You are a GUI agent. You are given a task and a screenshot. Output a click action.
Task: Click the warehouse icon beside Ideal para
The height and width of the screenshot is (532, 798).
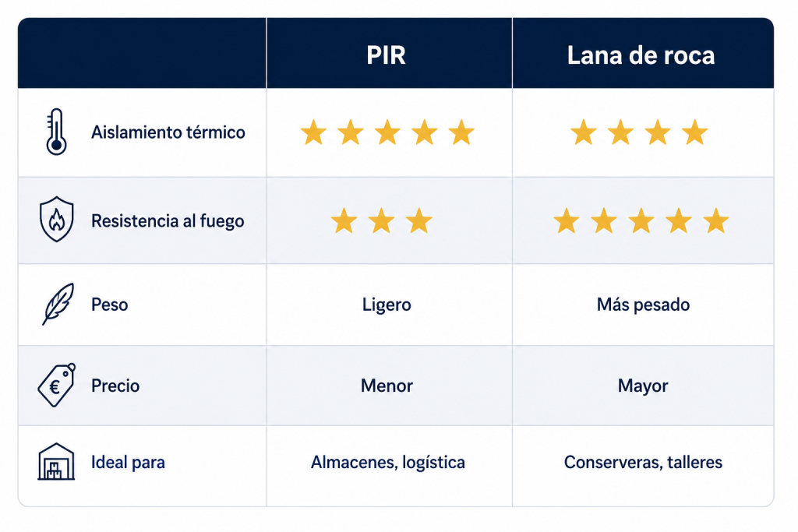coord(56,461)
